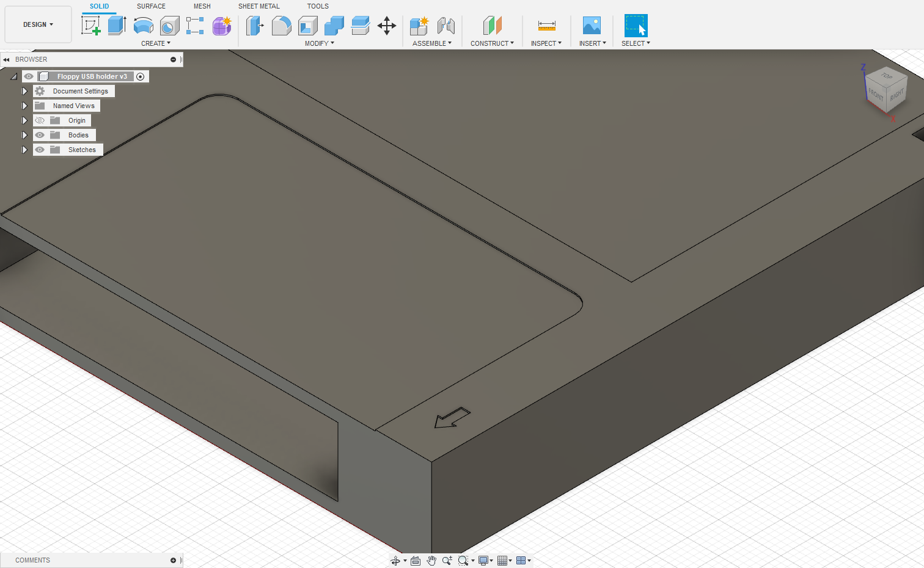Switch to the MESH tab

tap(202, 6)
